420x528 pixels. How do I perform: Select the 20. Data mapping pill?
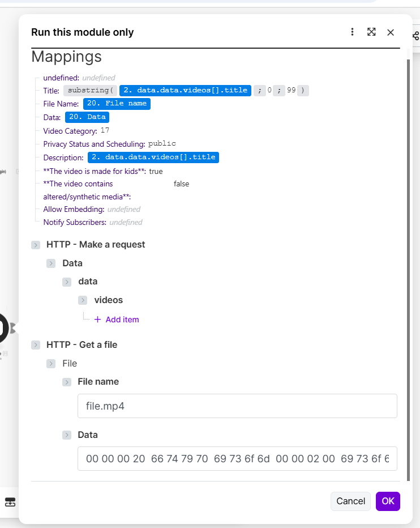click(x=87, y=117)
